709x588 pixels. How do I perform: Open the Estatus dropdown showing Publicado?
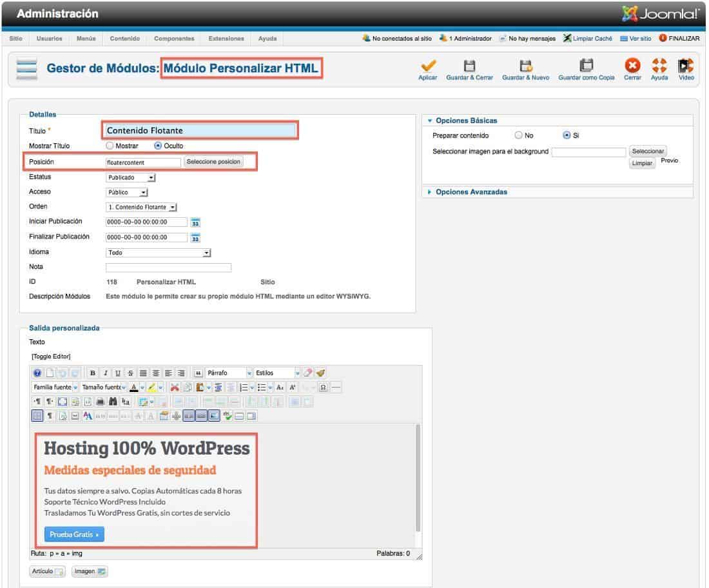[131, 178]
